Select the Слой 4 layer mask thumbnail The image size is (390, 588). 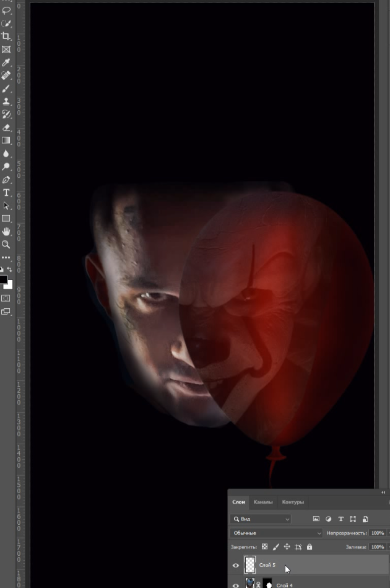point(267,583)
